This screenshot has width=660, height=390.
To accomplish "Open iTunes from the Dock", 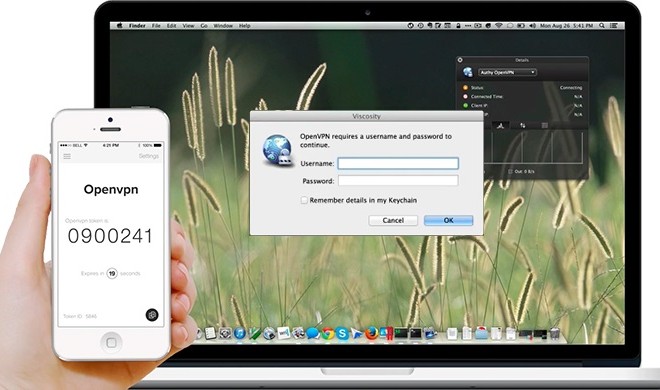I will point(240,334).
